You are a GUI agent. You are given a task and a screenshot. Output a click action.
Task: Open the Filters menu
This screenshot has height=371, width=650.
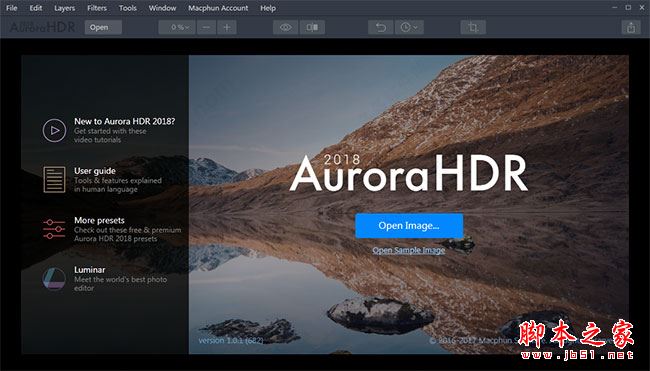coord(97,8)
